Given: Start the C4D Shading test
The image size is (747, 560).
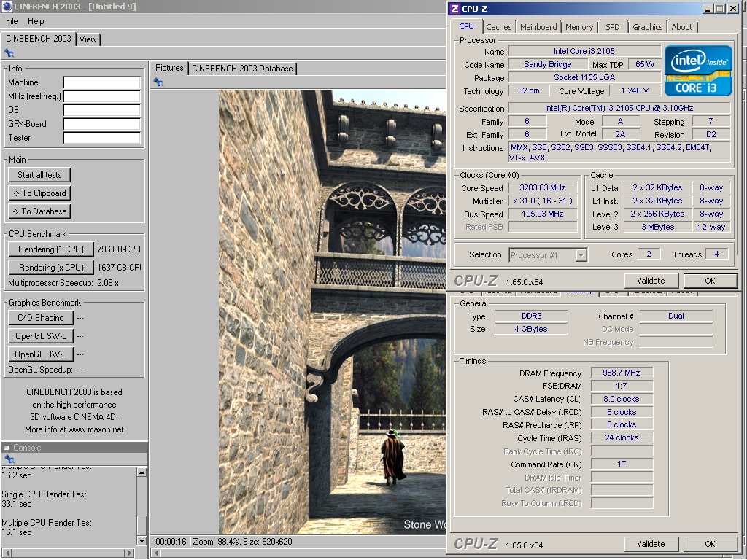Looking at the screenshot, I should click(41, 318).
